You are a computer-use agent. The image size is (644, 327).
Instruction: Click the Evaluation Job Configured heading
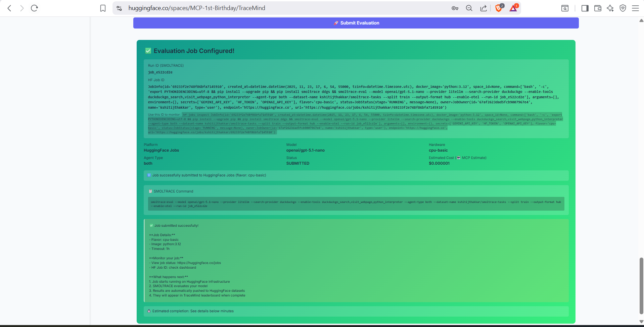click(x=194, y=51)
